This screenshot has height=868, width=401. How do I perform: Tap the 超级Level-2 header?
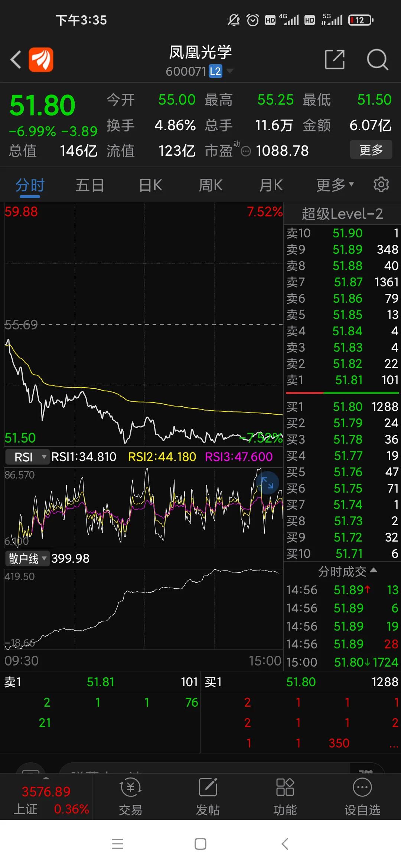point(342,214)
